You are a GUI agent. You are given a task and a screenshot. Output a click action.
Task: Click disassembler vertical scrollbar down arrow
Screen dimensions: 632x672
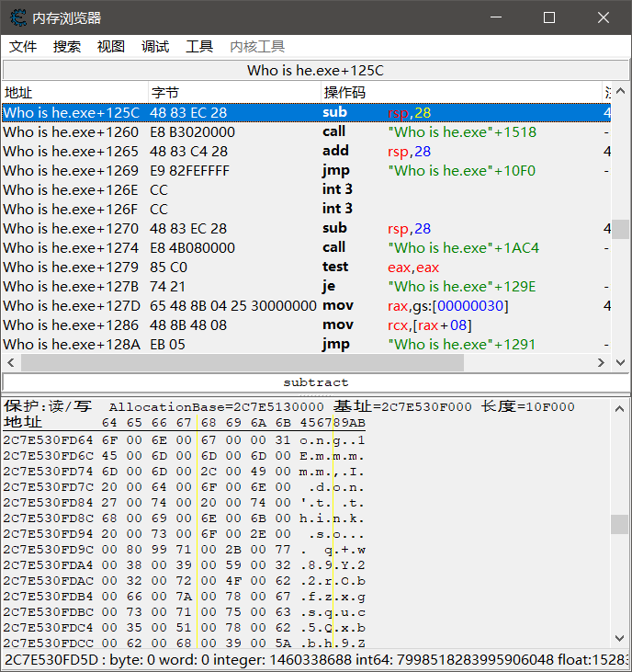(622, 346)
